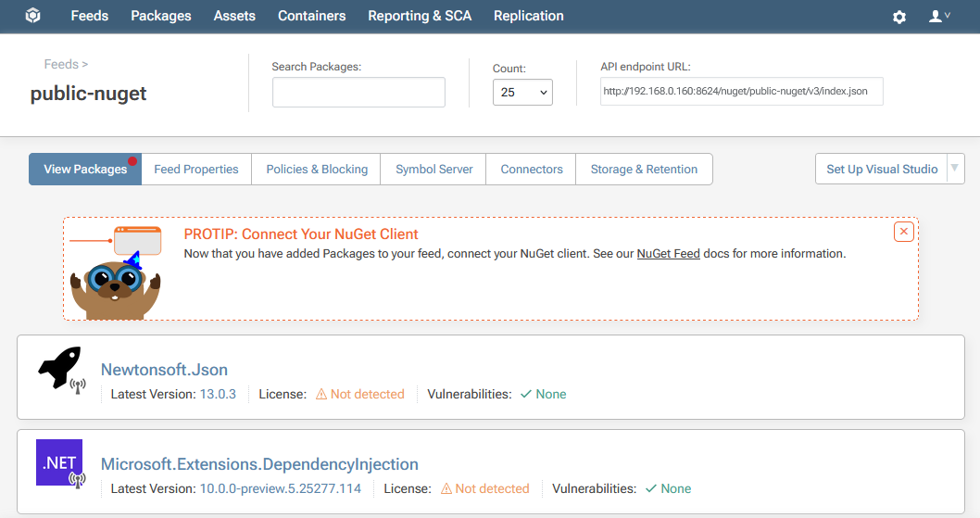Focus the Search Packages input field
The width and height of the screenshot is (980, 518).
358,93
